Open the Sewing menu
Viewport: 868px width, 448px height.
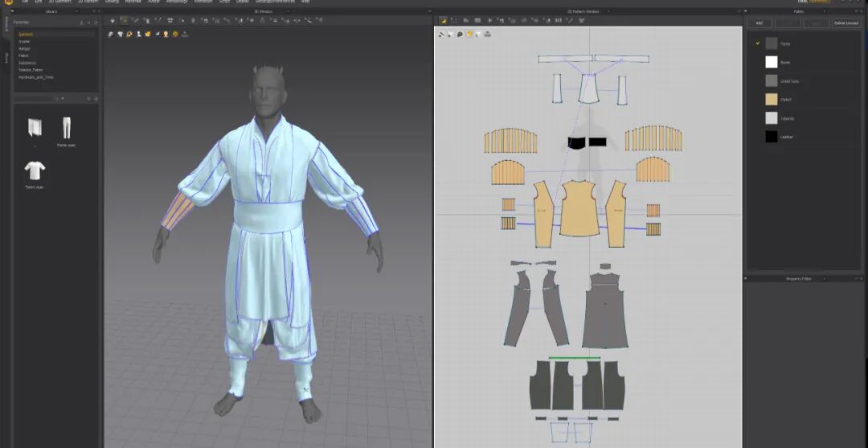[x=112, y=2]
